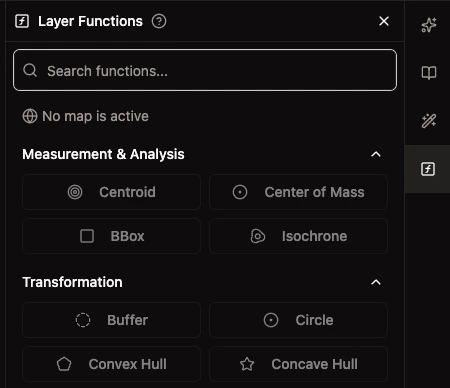Run the Concave Hull function
This screenshot has width=450, height=388.
tap(298, 364)
